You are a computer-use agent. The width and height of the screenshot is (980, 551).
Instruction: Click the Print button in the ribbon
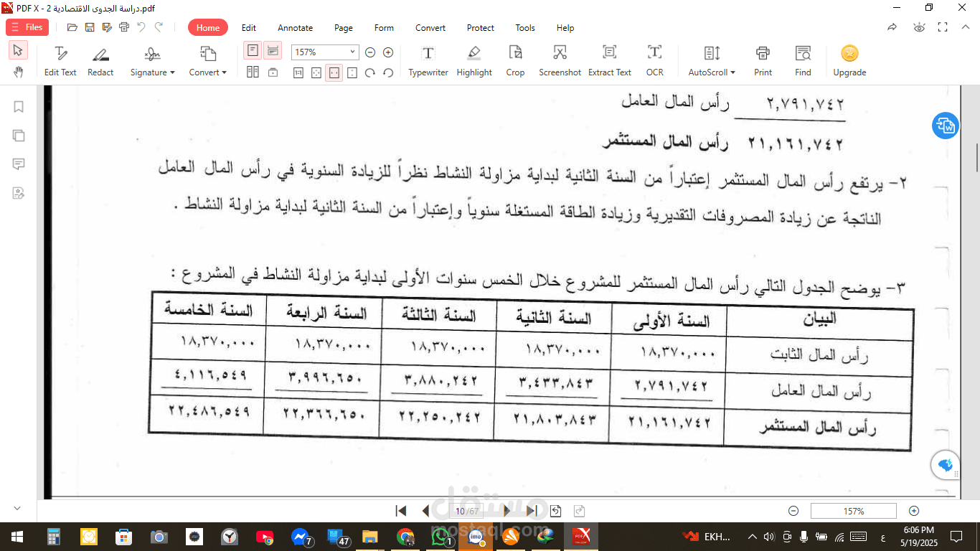[763, 62]
